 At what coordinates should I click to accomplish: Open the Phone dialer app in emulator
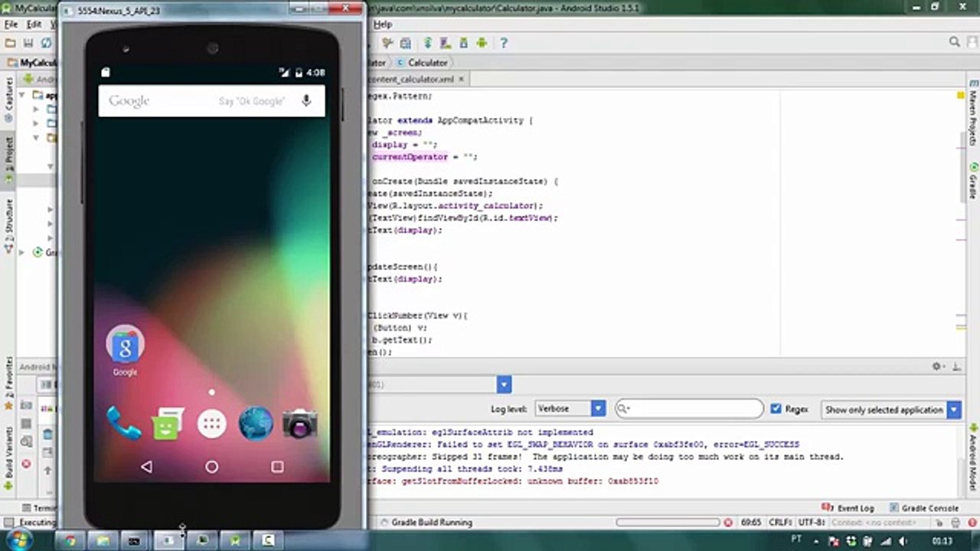124,423
